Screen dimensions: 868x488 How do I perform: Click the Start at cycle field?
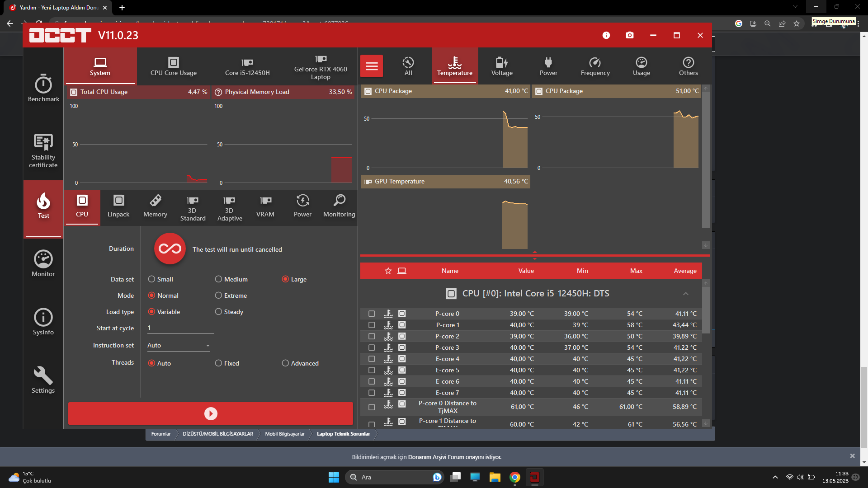pyautogui.click(x=180, y=328)
